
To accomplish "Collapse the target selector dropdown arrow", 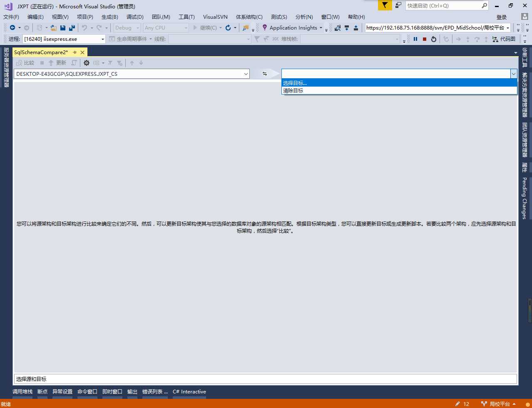I will [x=514, y=74].
